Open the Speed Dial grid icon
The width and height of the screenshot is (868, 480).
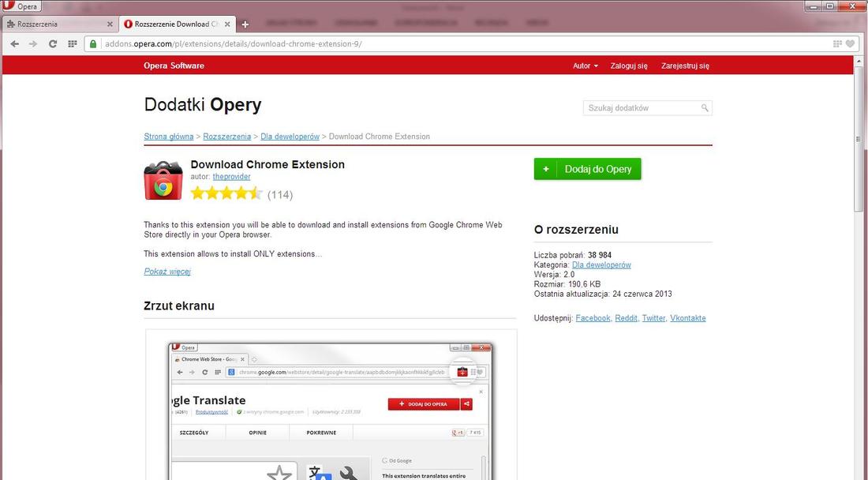(x=72, y=43)
